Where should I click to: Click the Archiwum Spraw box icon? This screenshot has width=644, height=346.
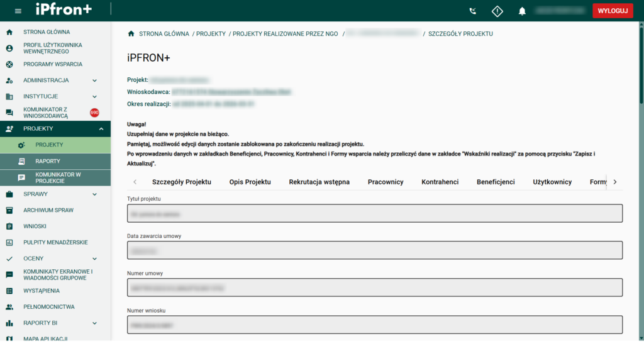pos(9,210)
